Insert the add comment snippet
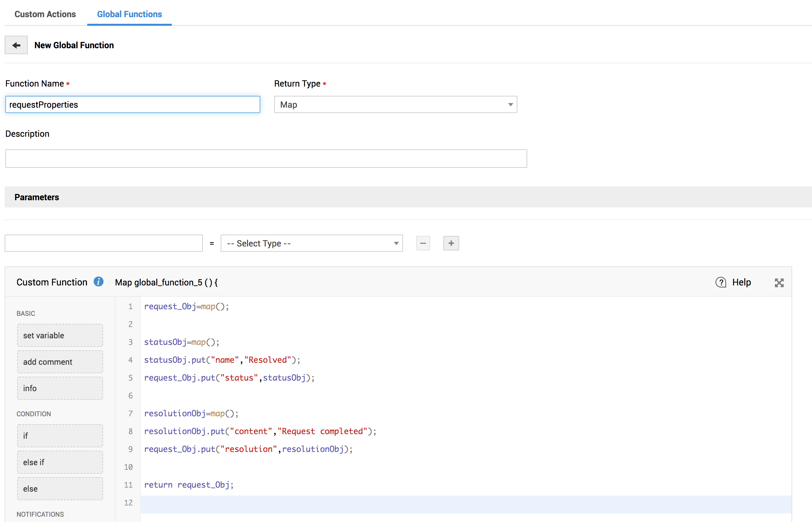 (x=60, y=362)
